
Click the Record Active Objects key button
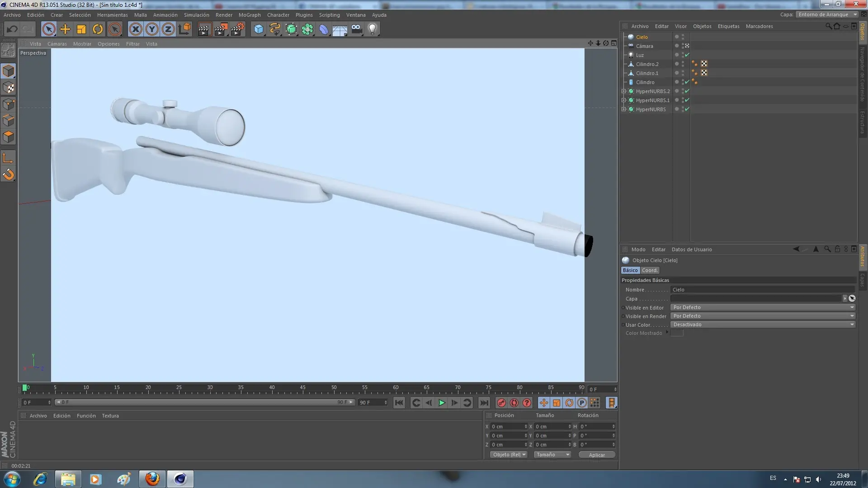pos(501,403)
